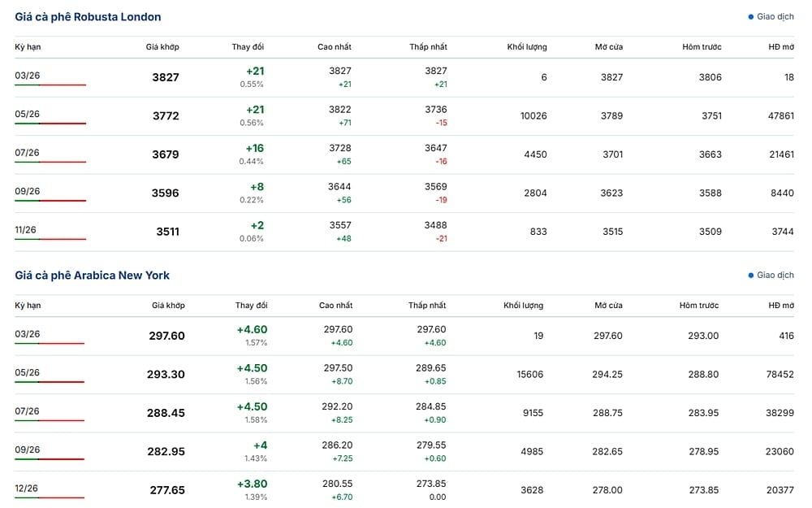Click the Giá cà phê Robusta London heading
The height and width of the screenshot is (508, 812).
(x=88, y=17)
